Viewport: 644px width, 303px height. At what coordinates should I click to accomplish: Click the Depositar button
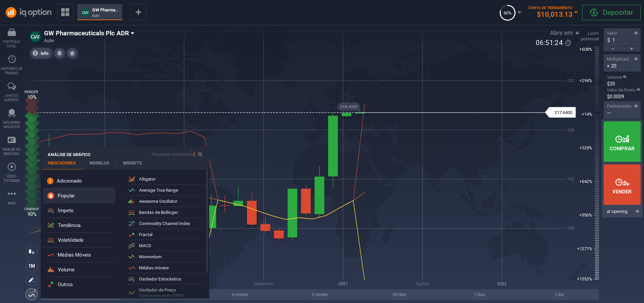pyautogui.click(x=611, y=12)
